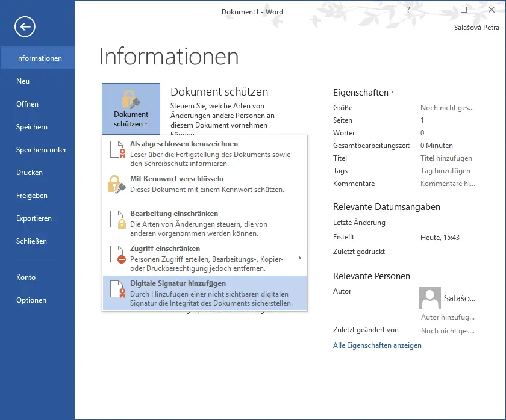
Task: Open the Neu tab
Action: coord(37,81)
